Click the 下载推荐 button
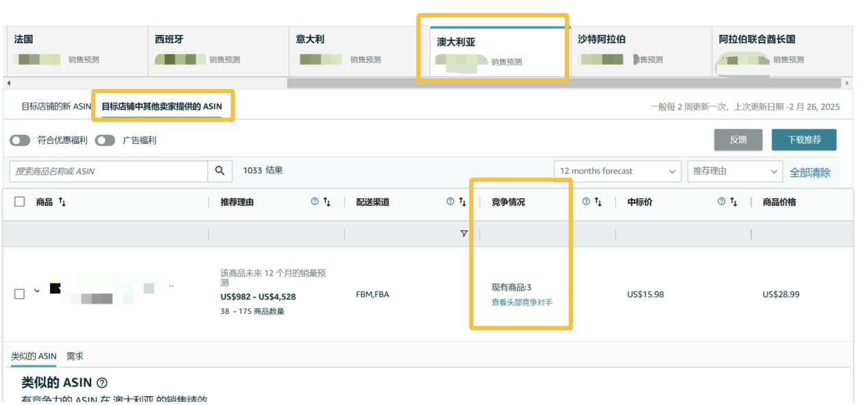 (804, 140)
